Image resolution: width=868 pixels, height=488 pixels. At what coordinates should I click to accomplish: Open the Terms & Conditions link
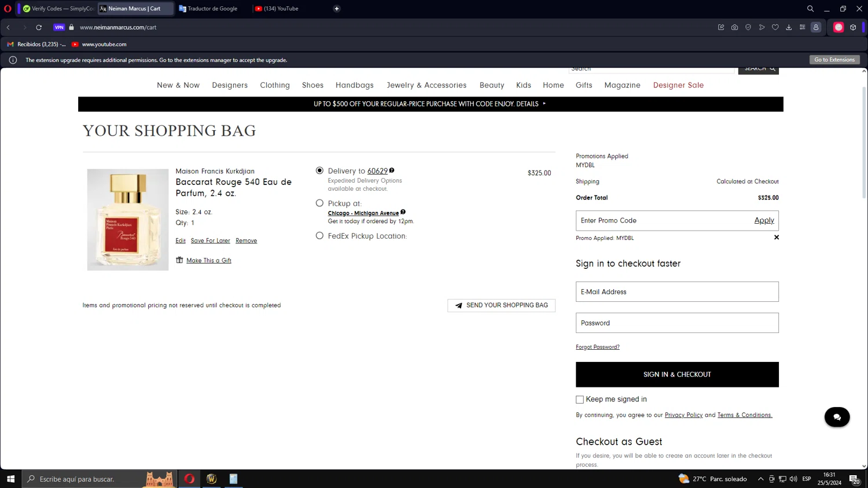(745, 415)
